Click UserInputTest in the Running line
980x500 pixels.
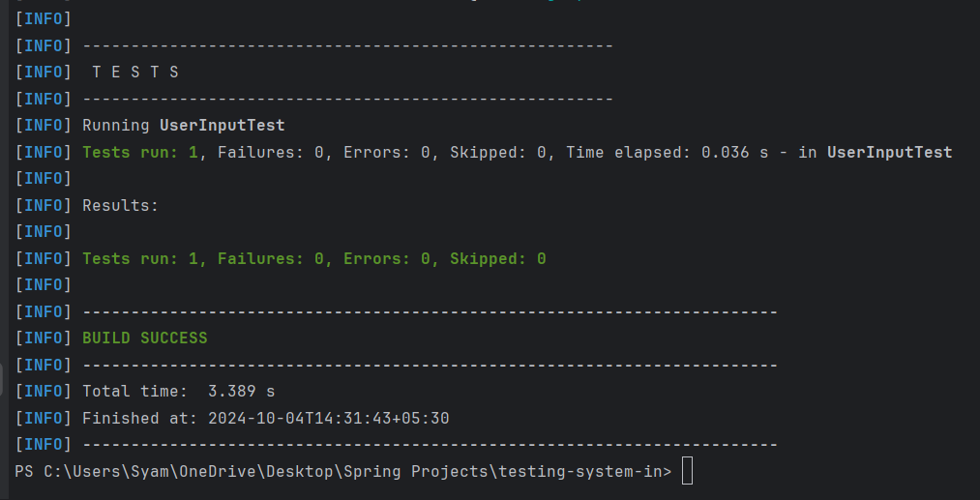tap(222, 126)
